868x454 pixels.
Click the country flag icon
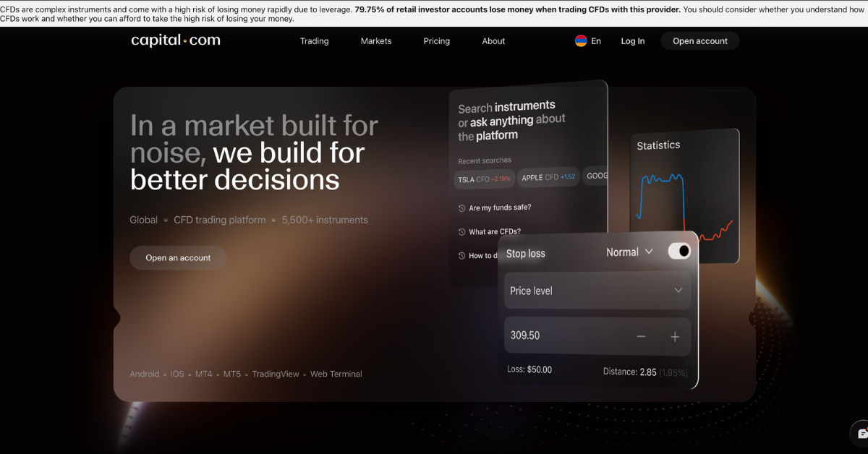click(x=581, y=41)
